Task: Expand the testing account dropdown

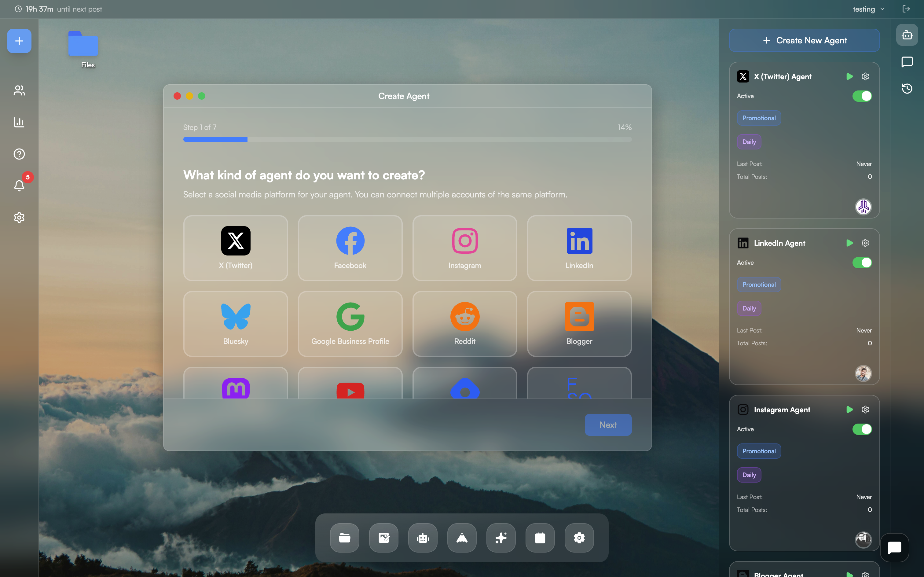Action: 868,9
